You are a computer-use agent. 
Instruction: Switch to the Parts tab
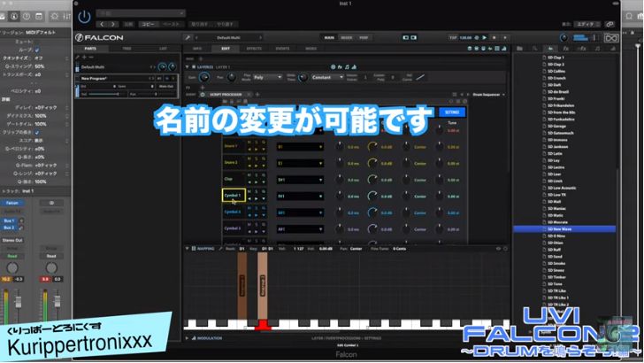(90, 49)
